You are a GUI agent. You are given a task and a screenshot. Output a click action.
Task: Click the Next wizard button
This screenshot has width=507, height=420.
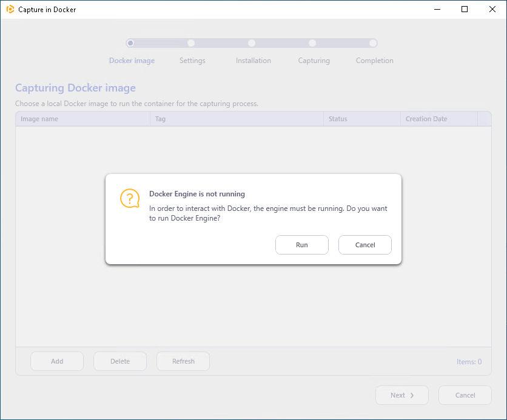[x=402, y=395]
